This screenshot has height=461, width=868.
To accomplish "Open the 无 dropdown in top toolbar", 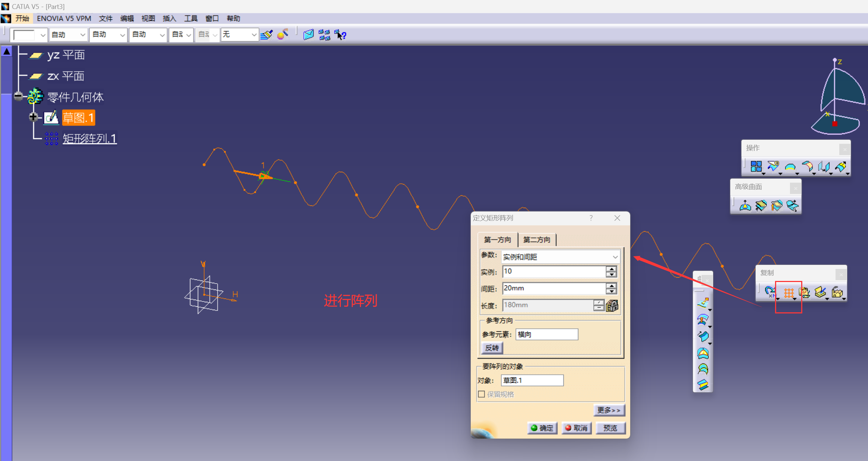I will (253, 35).
